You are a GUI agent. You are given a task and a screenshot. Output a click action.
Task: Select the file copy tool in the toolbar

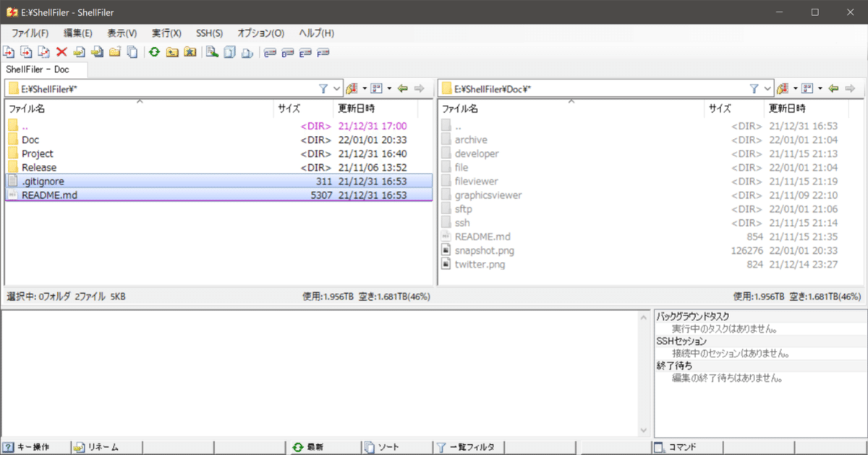[x=9, y=51]
